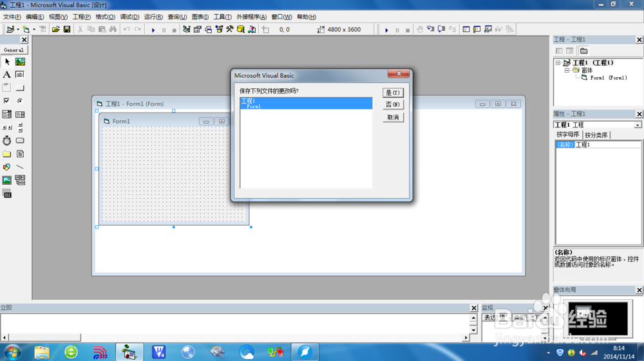Open the Menu Editor from toolbar
The height and width of the screenshot is (361, 644).
43,29
